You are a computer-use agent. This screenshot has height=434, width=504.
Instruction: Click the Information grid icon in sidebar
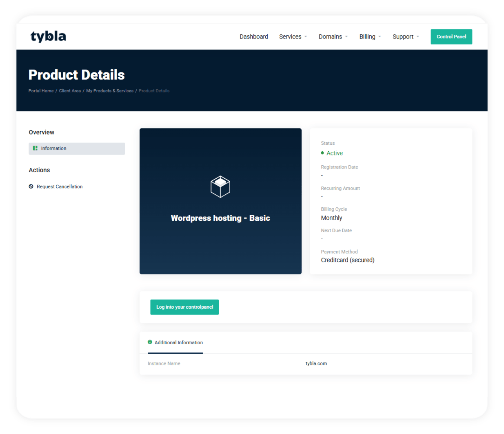[x=35, y=148]
